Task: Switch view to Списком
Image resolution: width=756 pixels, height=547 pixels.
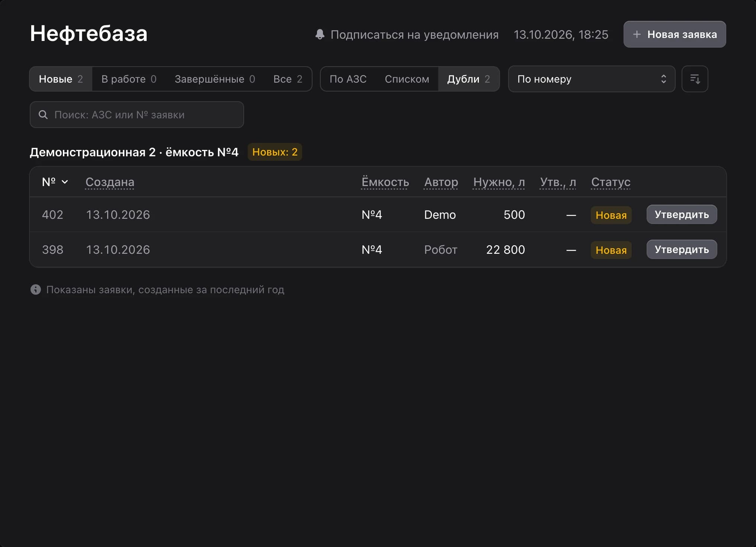Action: [407, 79]
